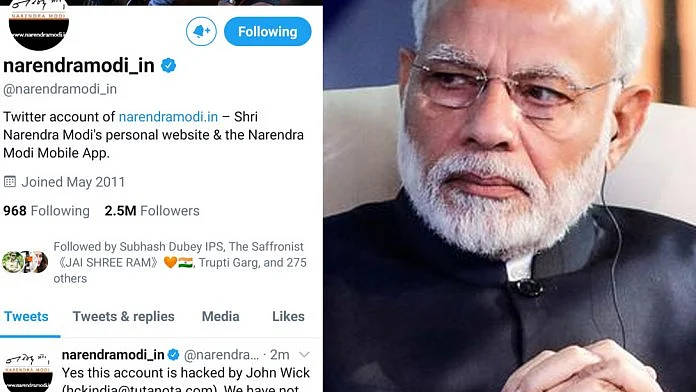Click the tweet's verified badge icon
696x392 pixels.
pyautogui.click(x=173, y=355)
